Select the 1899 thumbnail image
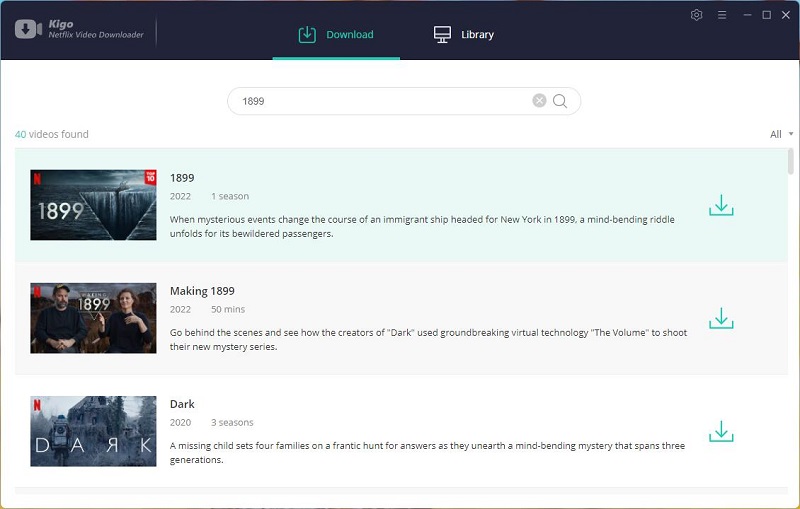Image resolution: width=800 pixels, height=509 pixels. (x=93, y=205)
